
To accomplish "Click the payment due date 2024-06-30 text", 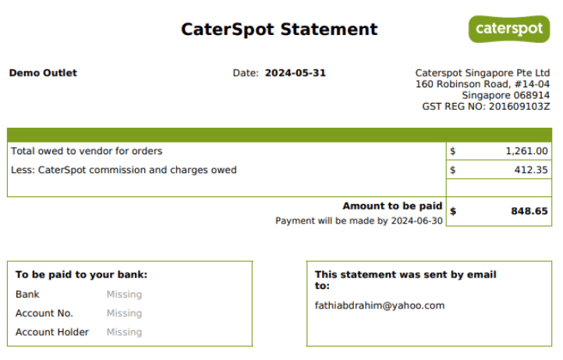I will pyautogui.click(x=417, y=221).
